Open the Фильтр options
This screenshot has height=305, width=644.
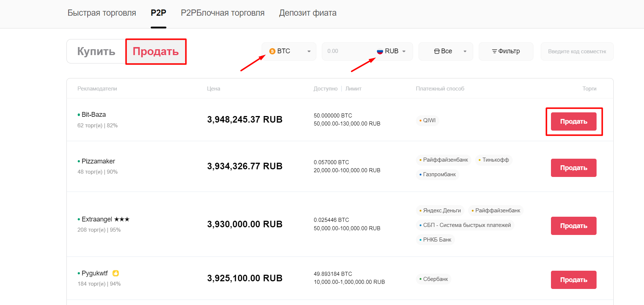click(506, 51)
